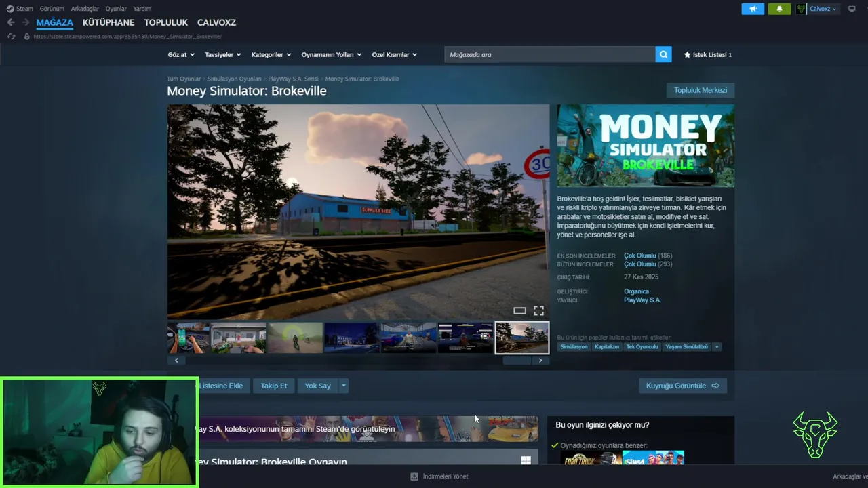Switch to the KÜTÜPHANE tab
Screen dimensions: 868x488
pyautogui.click(x=108, y=22)
